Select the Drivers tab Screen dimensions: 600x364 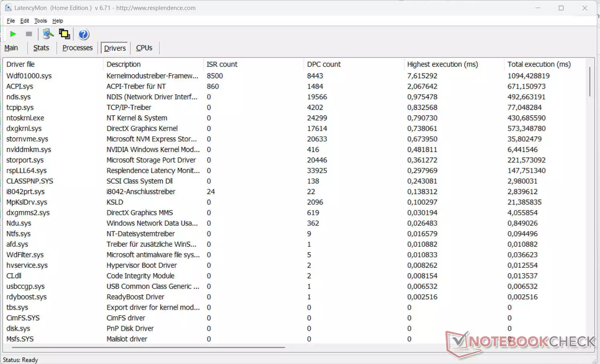click(115, 48)
